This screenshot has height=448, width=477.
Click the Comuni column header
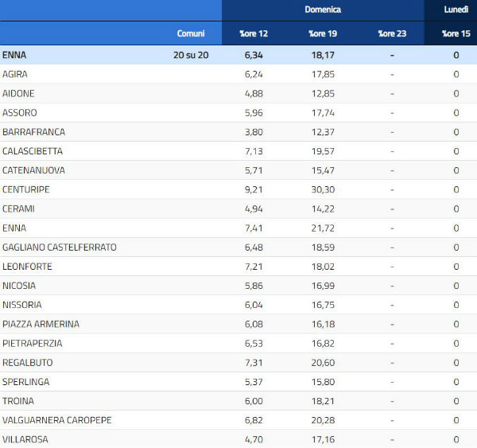[x=191, y=33]
